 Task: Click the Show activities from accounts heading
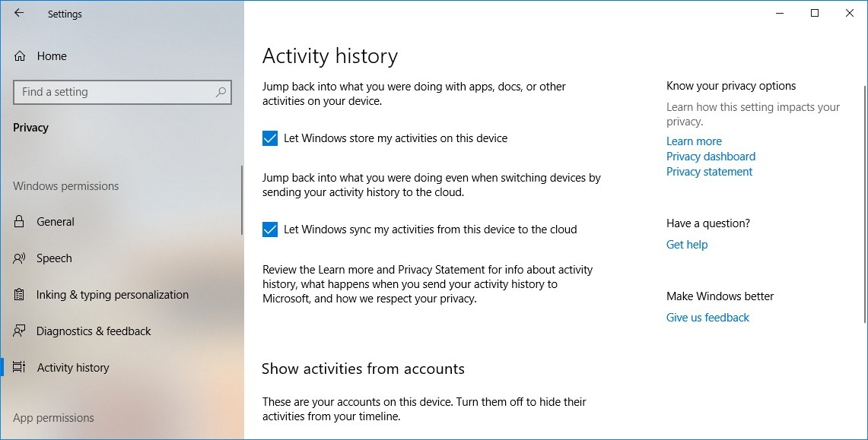363,369
